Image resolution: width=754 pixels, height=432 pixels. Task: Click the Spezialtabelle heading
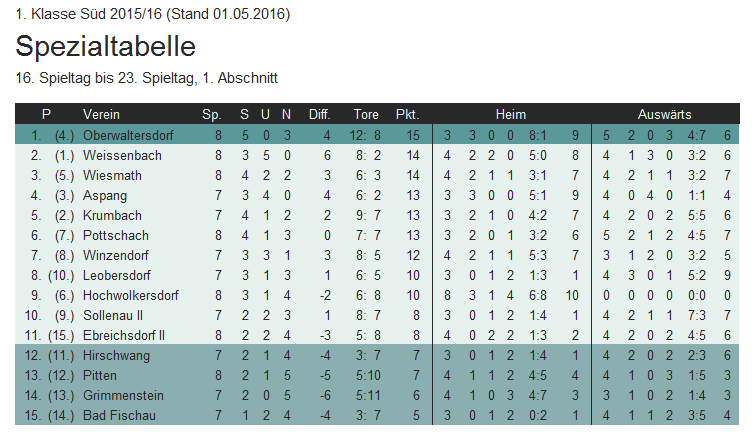point(105,46)
